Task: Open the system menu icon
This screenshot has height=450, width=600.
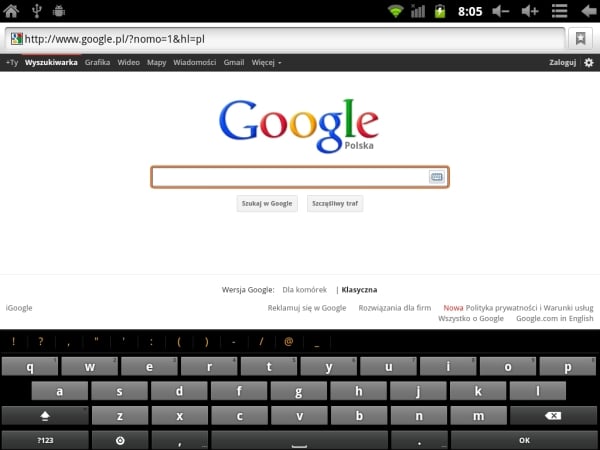Action: click(559, 11)
